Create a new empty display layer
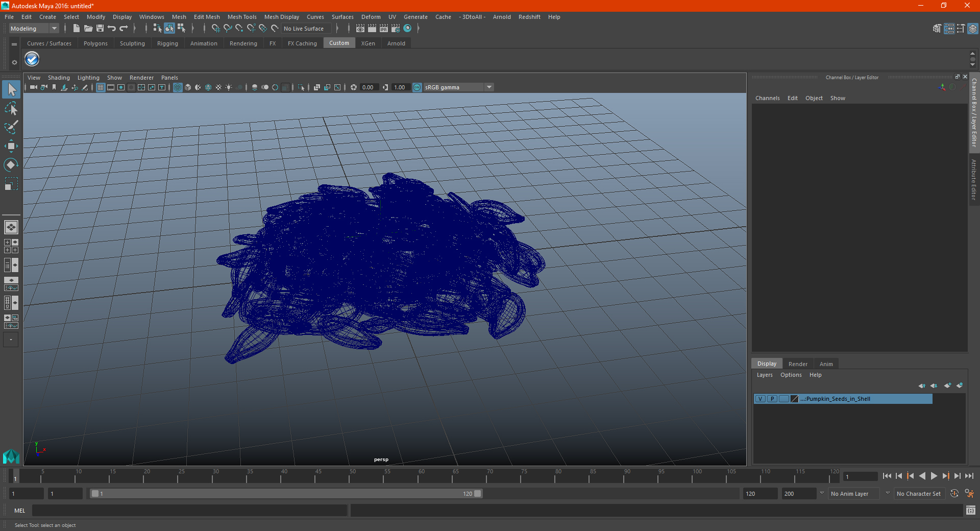The height and width of the screenshot is (531, 980). click(x=947, y=385)
